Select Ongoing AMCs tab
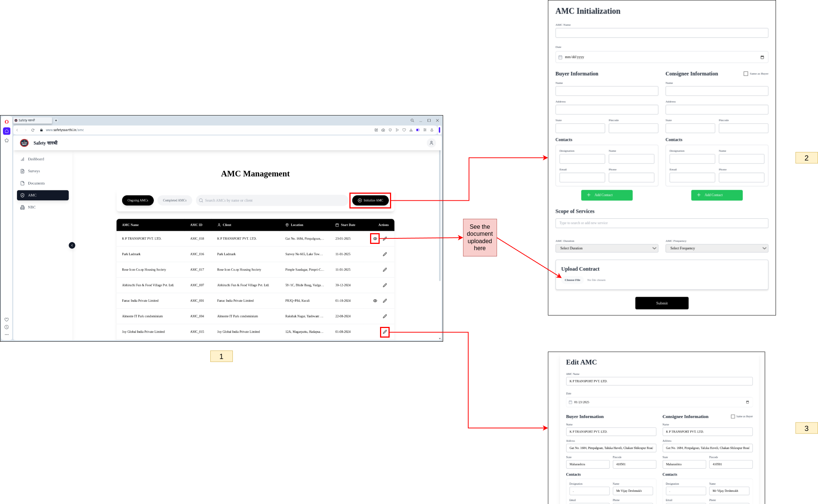This screenshot has width=818, height=504. 138,200
